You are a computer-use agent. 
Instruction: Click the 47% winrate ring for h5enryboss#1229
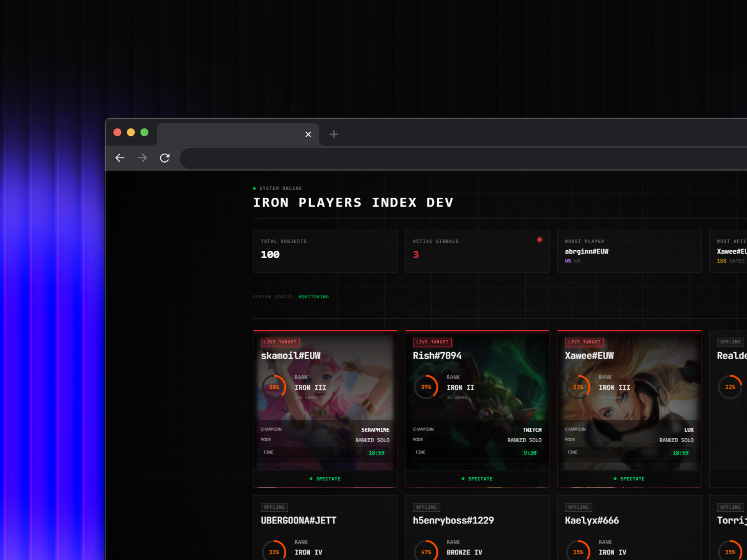click(x=426, y=552)
